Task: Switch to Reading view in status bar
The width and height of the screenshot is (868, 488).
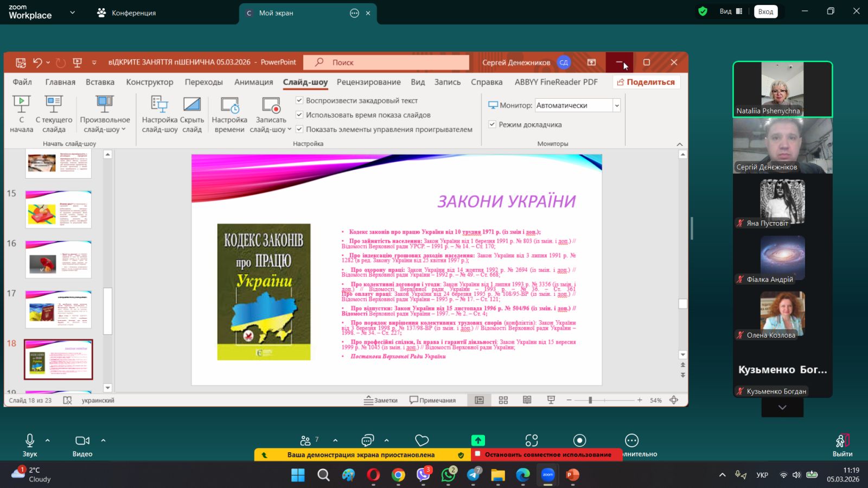Action: [x=527, y=400]
